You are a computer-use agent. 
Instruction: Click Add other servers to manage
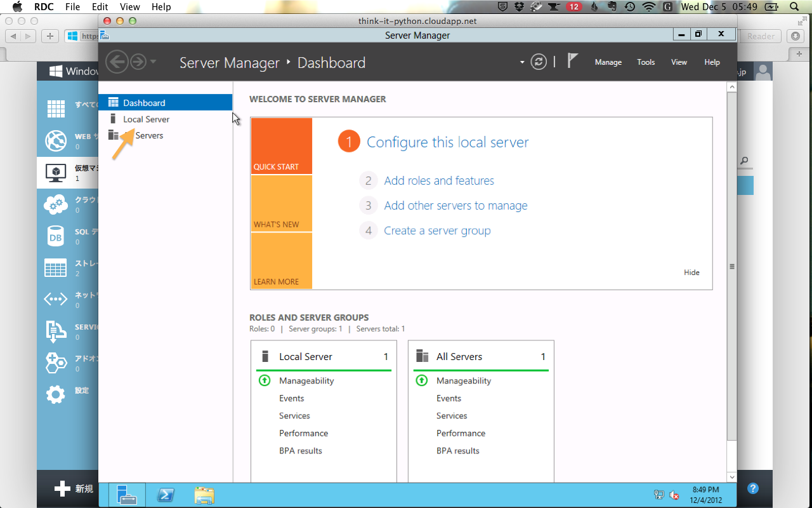(455, 206)
